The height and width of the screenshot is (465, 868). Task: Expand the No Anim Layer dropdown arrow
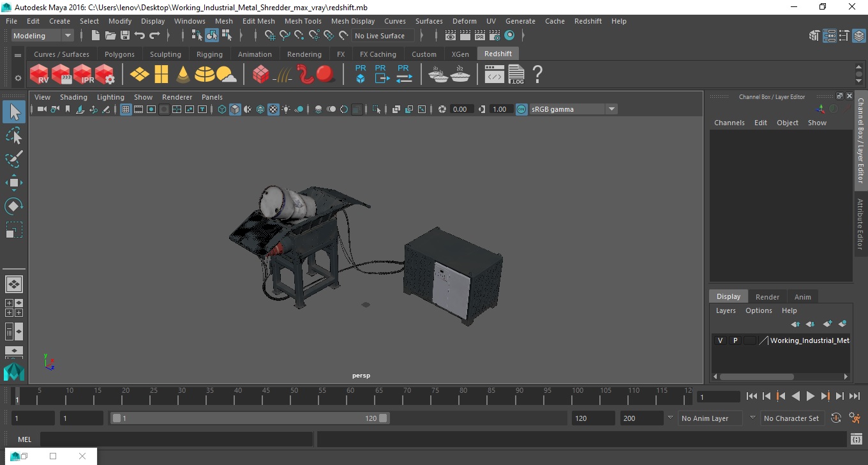(x=670, y=418)
